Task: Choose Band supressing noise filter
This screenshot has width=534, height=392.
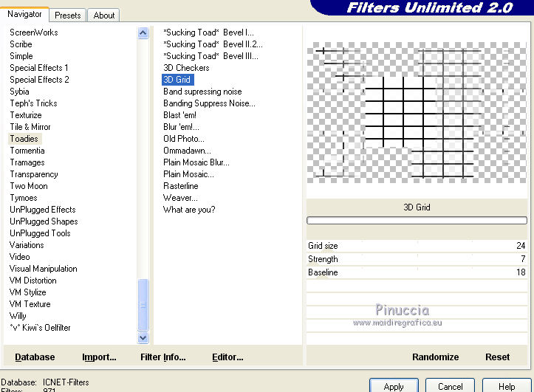Action: pos(202,92)
